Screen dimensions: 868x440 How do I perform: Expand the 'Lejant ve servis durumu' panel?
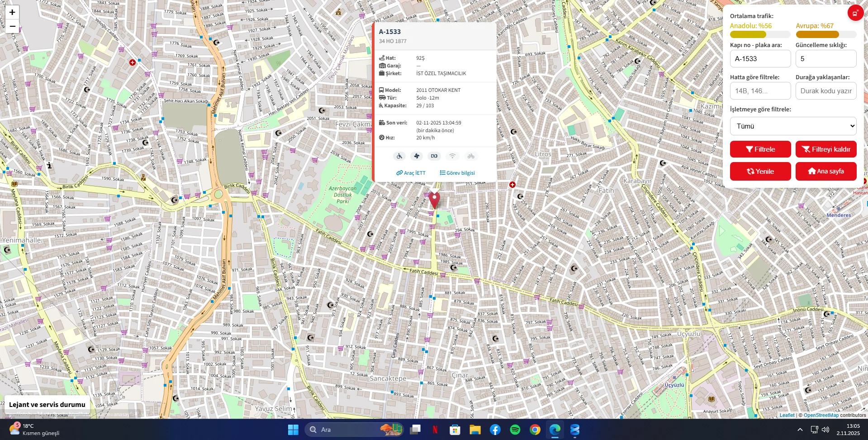tap(47, 405)
